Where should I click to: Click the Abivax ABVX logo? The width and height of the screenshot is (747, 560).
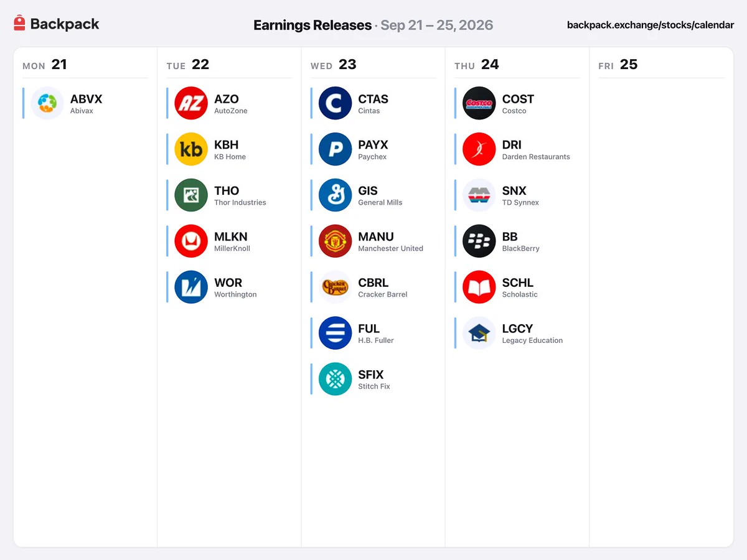tap(47, 103)
